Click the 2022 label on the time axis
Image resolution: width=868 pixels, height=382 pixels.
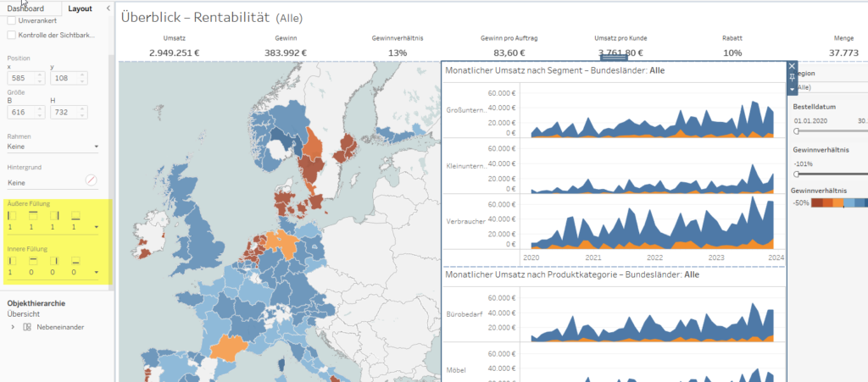pyautogui.click(x=655, y=257)
